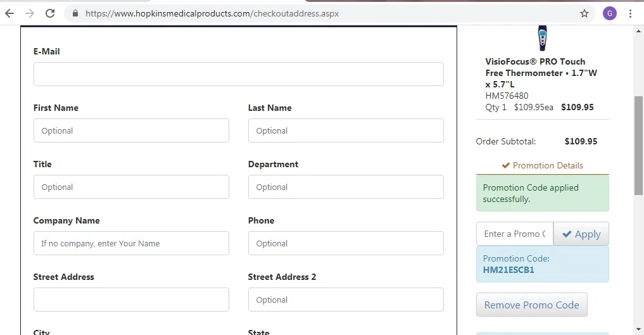
Task: Click the address bar URL
Action: [212, 13]
